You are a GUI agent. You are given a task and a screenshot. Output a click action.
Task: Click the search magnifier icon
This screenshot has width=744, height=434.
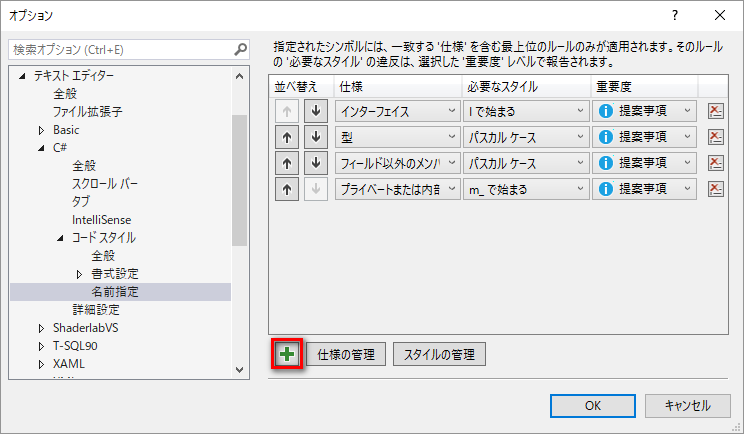click(241, 49)
